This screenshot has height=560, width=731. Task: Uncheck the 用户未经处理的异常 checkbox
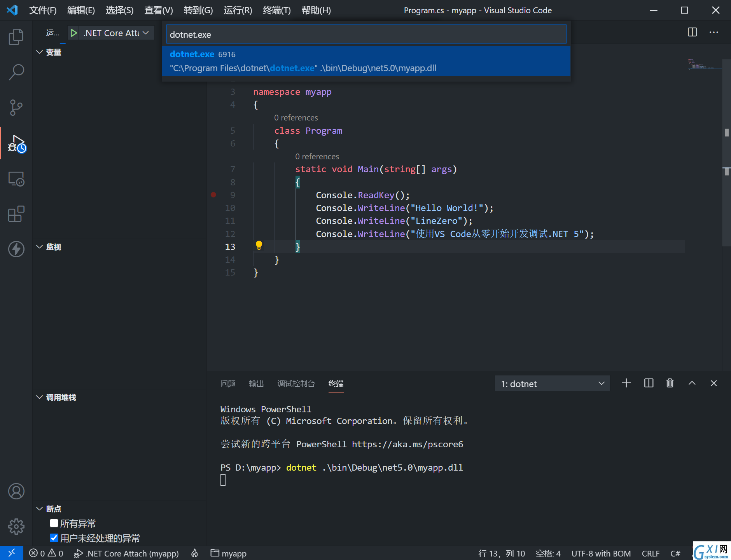tap(54, 538)
